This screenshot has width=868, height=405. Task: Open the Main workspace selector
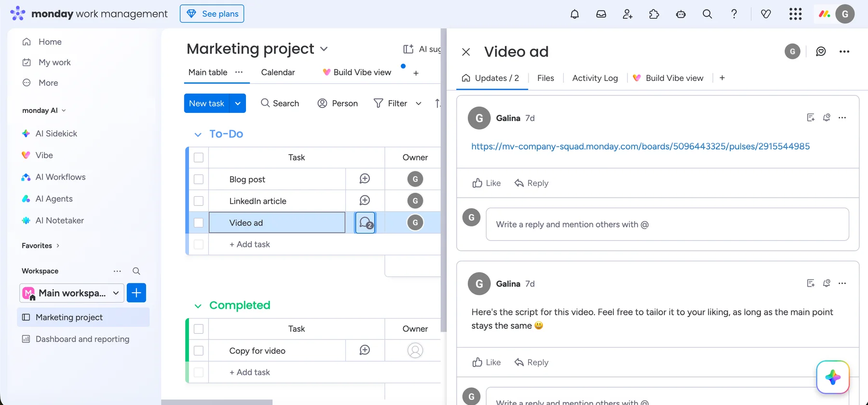tap(72, 293)
